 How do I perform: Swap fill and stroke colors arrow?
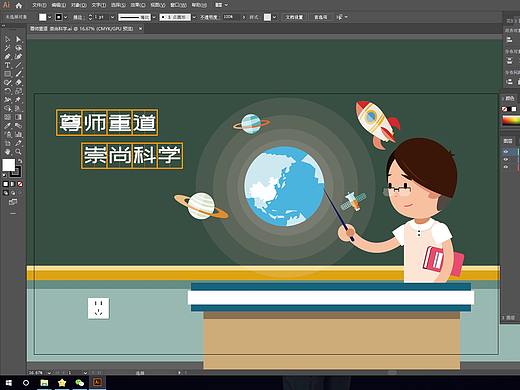pos(20,161)
